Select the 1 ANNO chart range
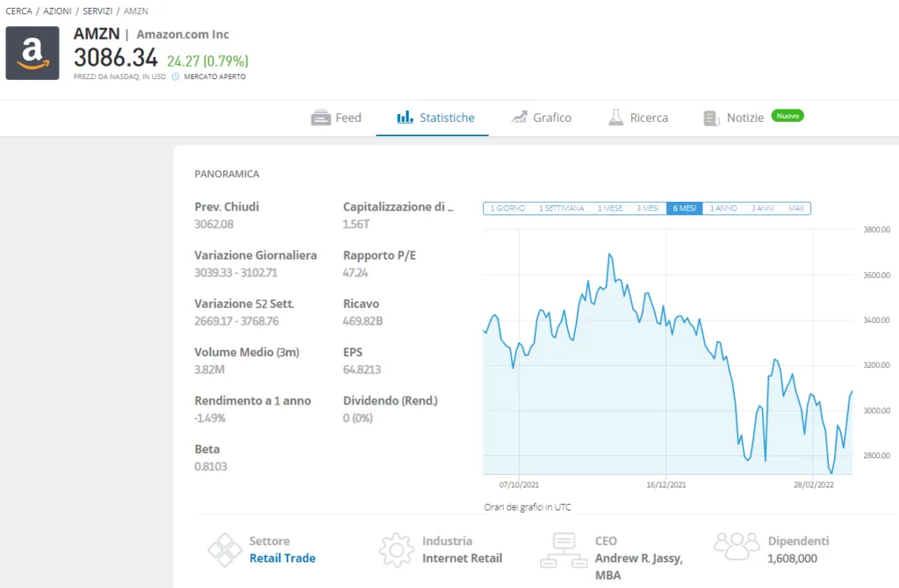Screen dimensions: 899x588 click(723, 208)
